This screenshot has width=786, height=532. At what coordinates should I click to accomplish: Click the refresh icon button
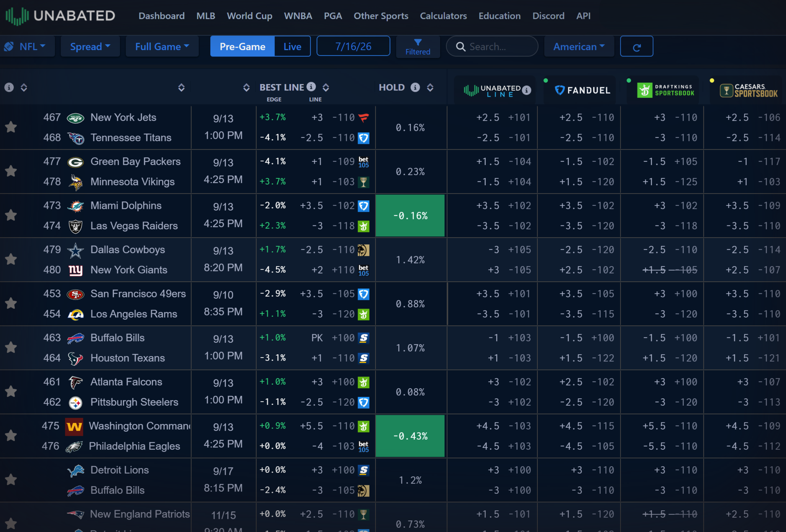pos(636,47)
